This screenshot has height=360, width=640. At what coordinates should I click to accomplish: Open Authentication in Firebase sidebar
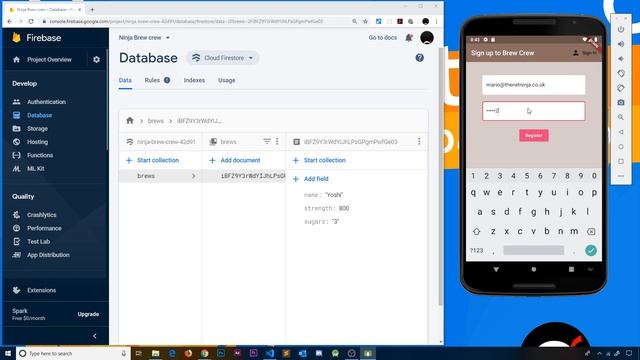[x=46, y=102]
